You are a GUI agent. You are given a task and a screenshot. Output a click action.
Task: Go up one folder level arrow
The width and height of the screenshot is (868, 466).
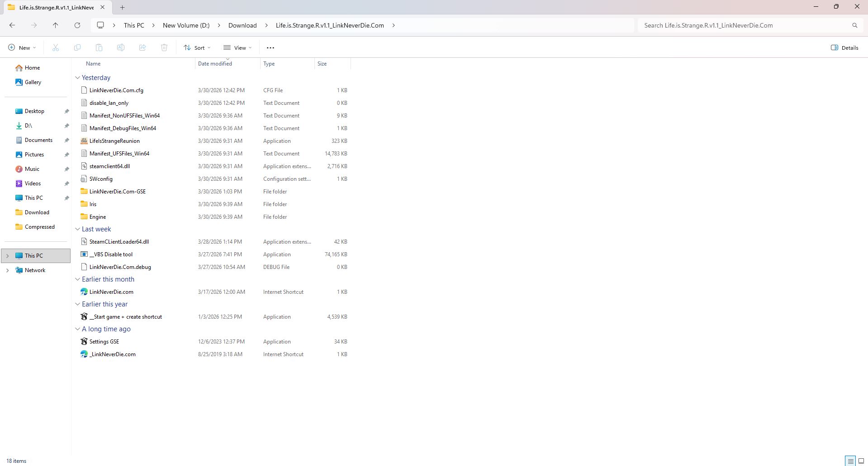(x=56, y=25)
